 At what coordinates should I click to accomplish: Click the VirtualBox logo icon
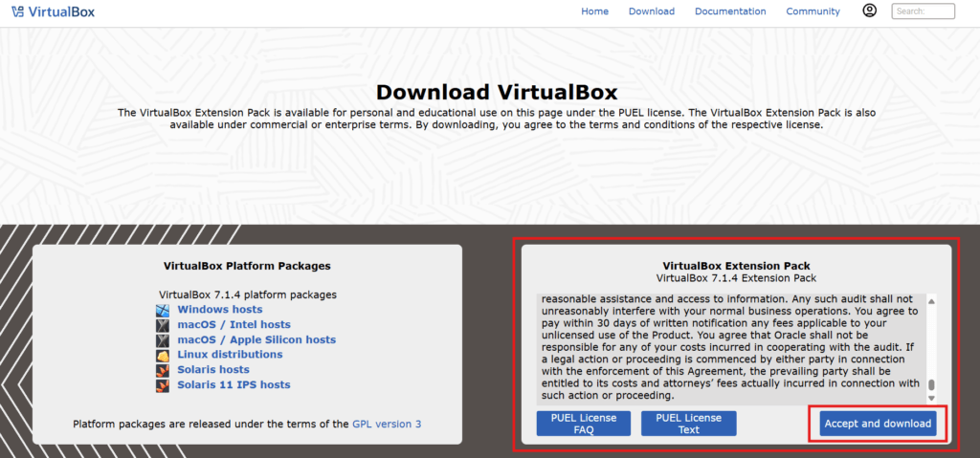pyautogui.click(x=18, y=11)
